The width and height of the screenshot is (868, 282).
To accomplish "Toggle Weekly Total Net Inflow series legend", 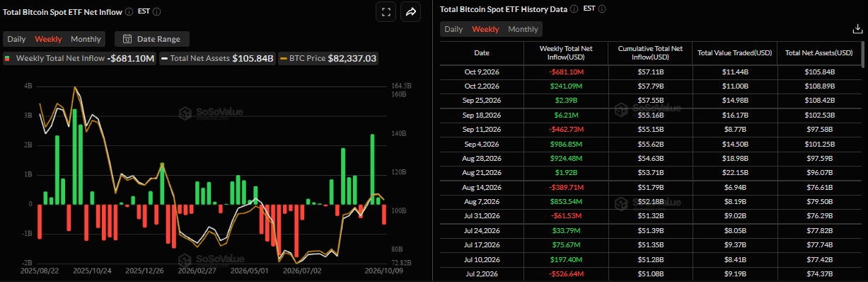I will click(x=79, y=58).
